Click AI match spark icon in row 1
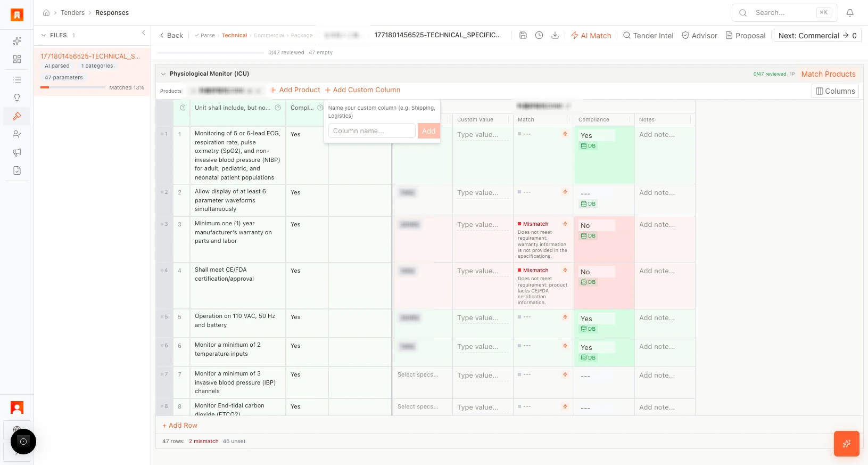This screenshot has width=868, height=465. coord(565,134)
